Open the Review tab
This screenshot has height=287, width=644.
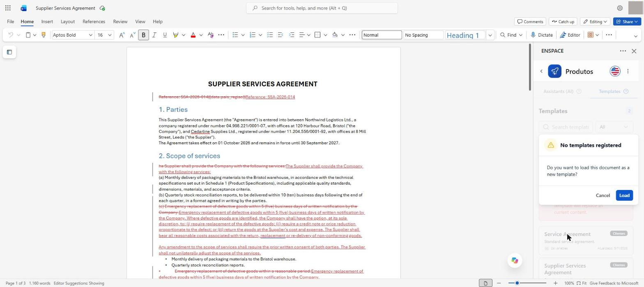[x=120, y=21]
